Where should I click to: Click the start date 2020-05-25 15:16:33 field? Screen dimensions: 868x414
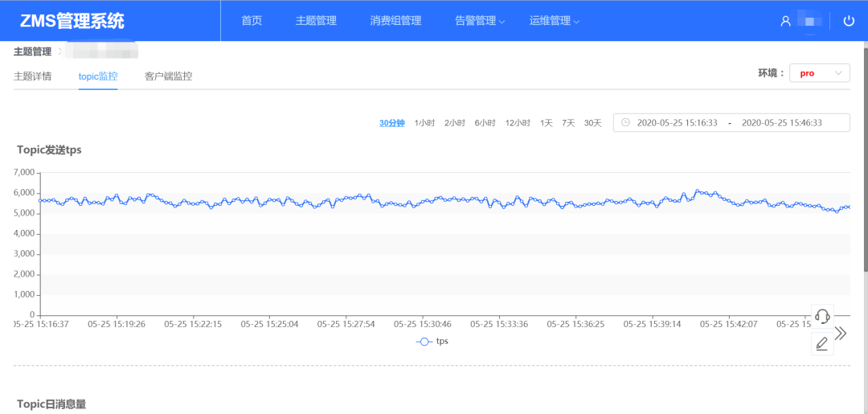click(x=677, y=123)
